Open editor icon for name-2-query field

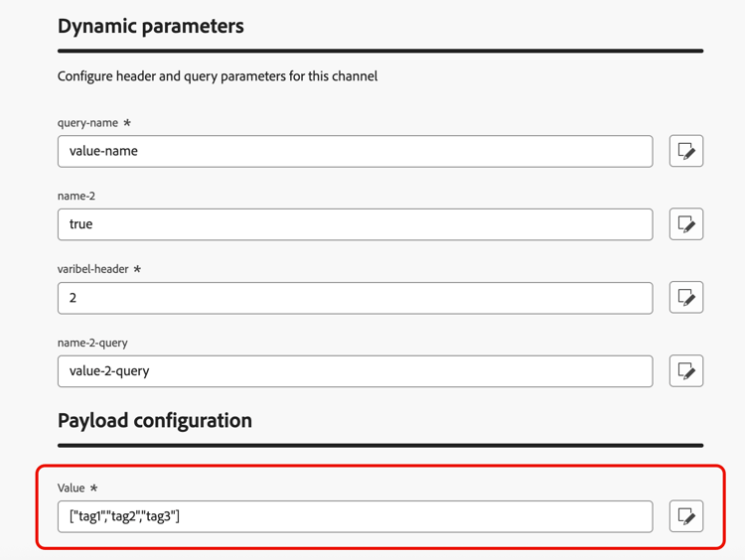pos(686,371)
